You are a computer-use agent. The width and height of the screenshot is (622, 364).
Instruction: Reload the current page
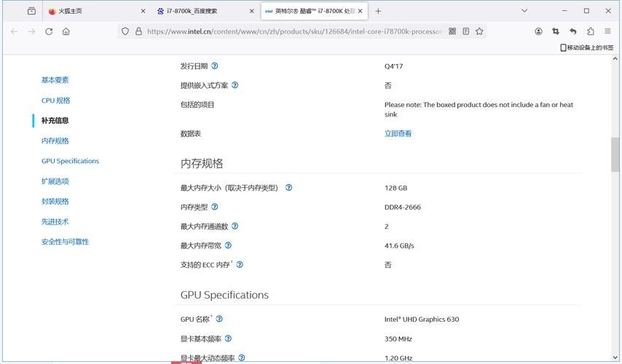[49, 31]
